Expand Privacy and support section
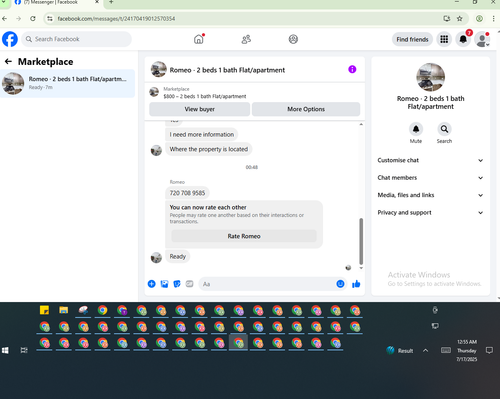The width and height of the screenshot is (500, 399). coord(430,212)
